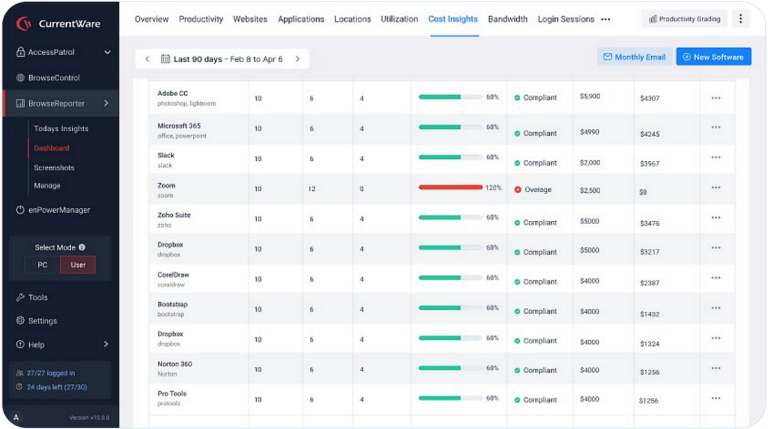Viewport: 768px width, 429px height.
Task: Click the user avatar A icon
Action: pyautogui.click(x=16, y=417)
